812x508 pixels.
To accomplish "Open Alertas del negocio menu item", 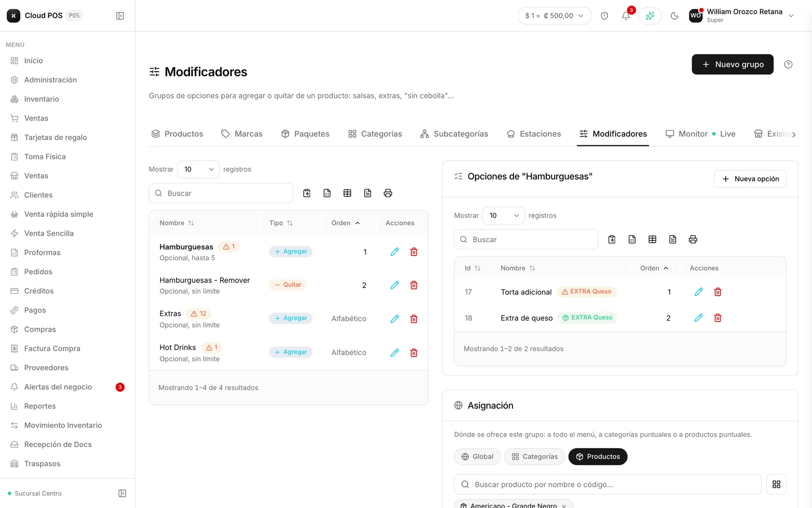I will click(67, 387).
